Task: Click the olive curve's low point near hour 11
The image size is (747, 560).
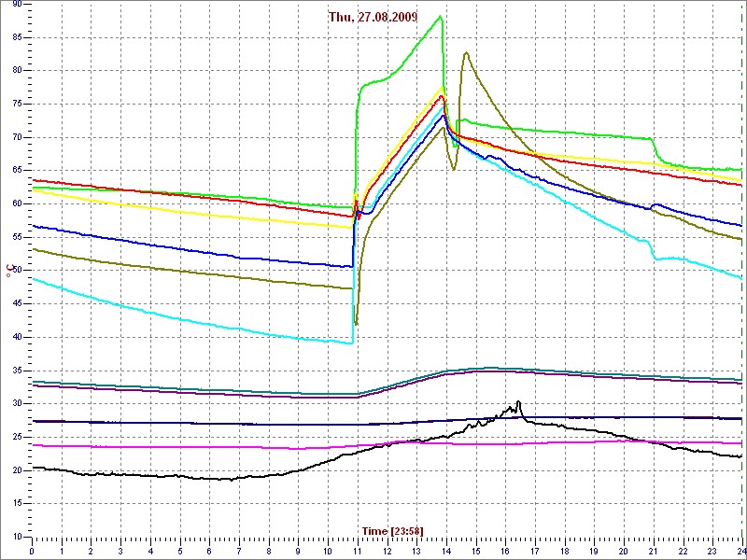Action: point(356,323)
